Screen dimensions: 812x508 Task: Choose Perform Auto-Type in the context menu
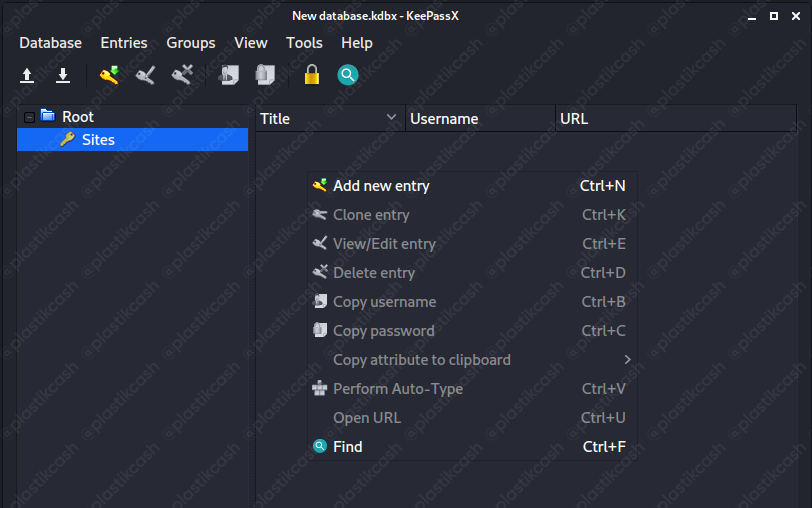[x=472, y=389]
